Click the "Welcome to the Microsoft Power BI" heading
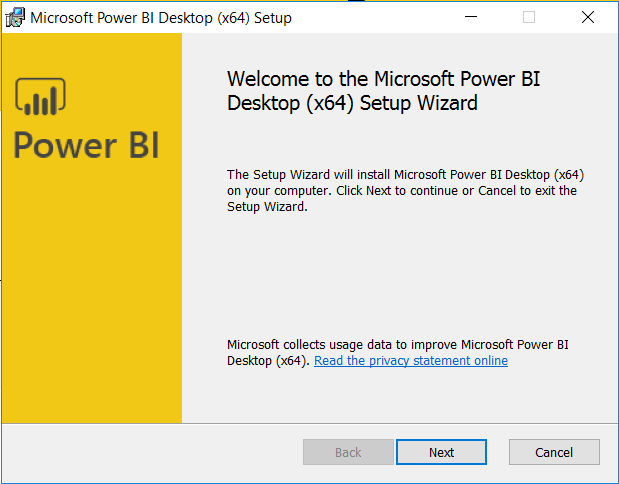The width and height of the screenshot is (619, 484). (x=383, y=91)
